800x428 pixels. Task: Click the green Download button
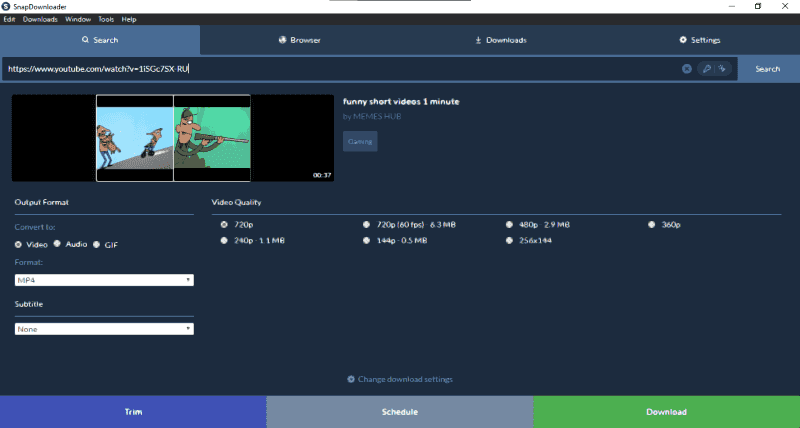(x=666, y=411)
